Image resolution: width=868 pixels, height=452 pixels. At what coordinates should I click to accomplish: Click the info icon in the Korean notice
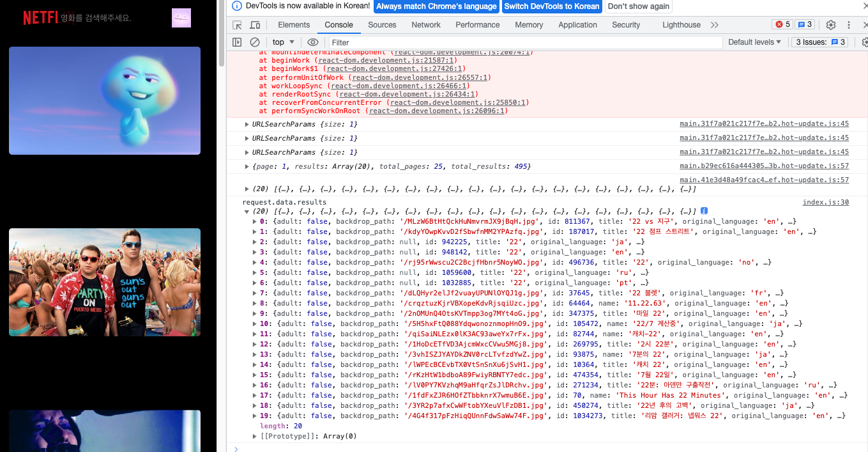point(236,6)
